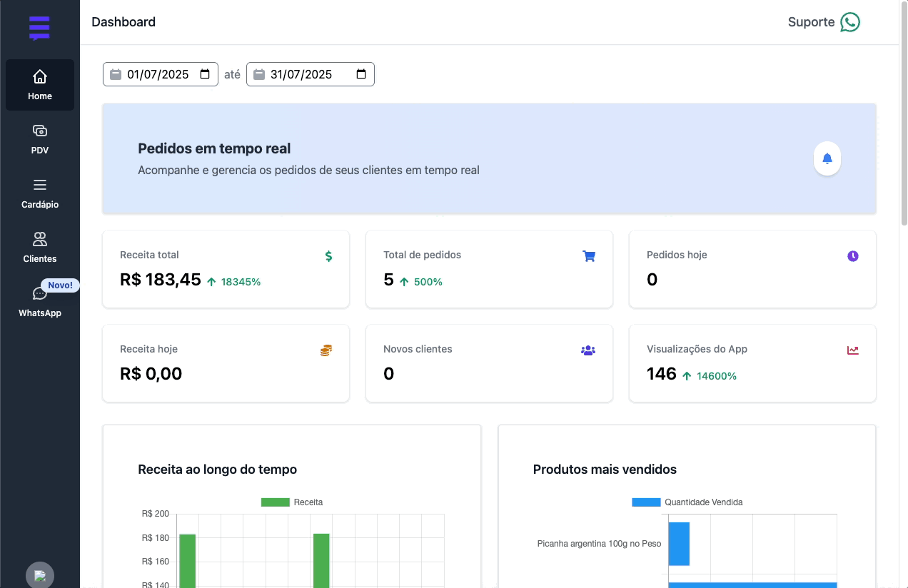The height and width of the screenshot is (588, 908).
Task: Click the user avatar at sidebar bottom
Action: tap(40, 575)
